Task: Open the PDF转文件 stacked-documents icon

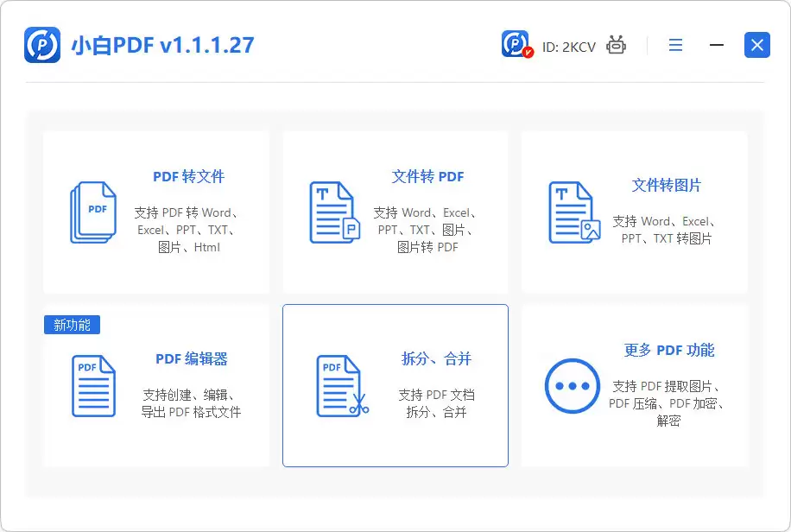Action: pos(92,212)
